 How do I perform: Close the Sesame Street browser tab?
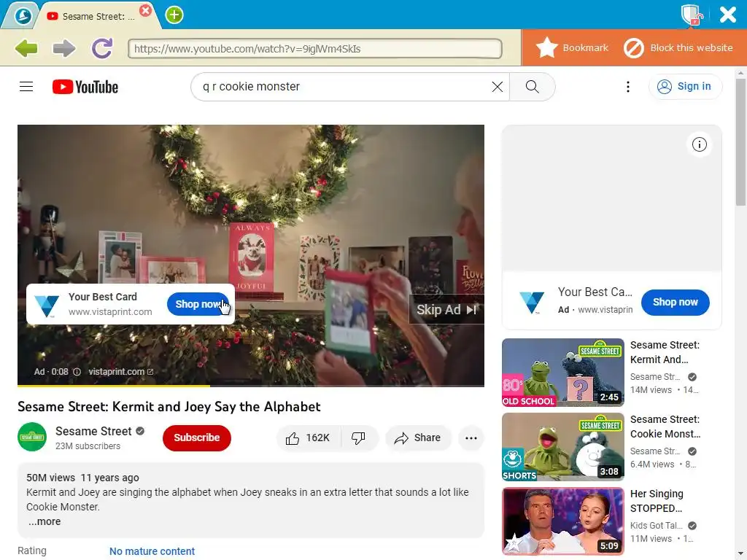click(146, 10)
